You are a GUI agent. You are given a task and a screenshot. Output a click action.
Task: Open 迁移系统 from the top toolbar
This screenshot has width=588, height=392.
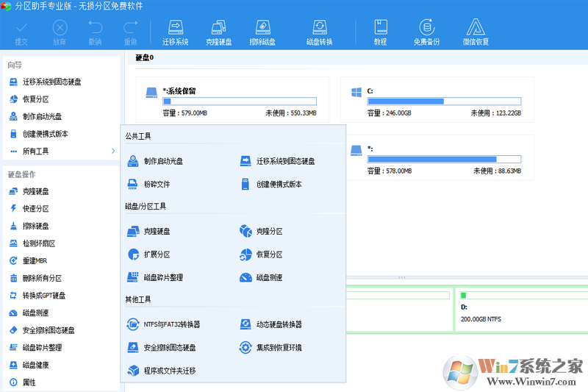pos(175,33)
